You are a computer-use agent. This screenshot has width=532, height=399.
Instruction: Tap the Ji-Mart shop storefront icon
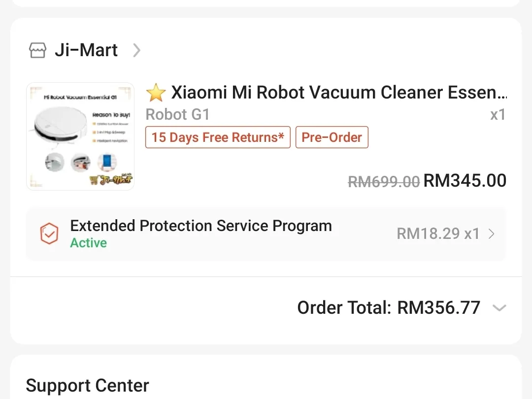click(38, 50)
